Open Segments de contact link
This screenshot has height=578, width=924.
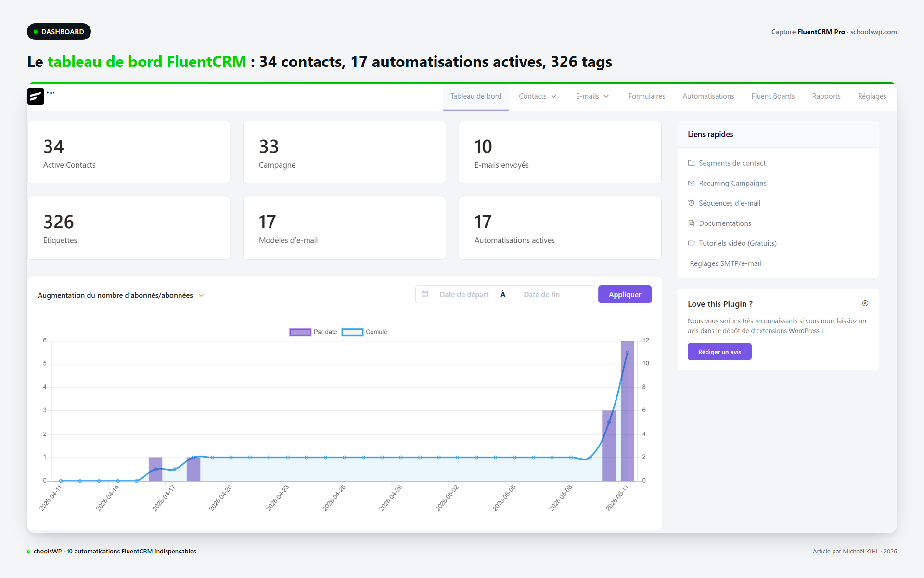pyautogui.click(x=732, y=163)
